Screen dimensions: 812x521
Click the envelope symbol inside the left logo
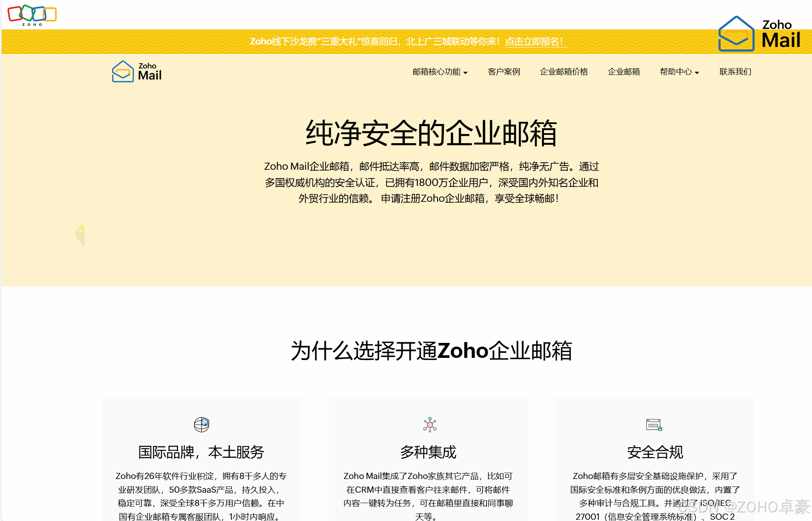tap(122, 72)
